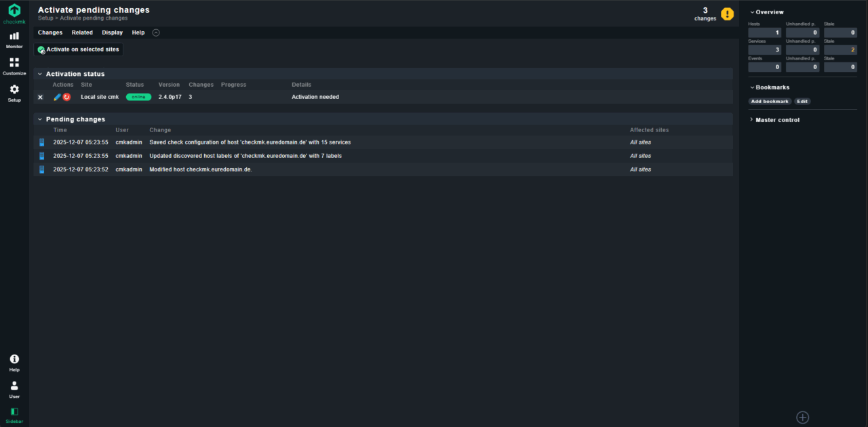868x427 pixels.
Task: Open the Monitor menu in the navigation bar
Action: [14, 39]
